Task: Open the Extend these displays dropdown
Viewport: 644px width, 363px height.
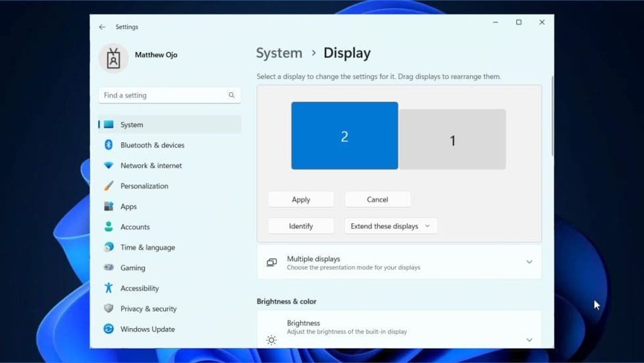Action: (390, 226)
